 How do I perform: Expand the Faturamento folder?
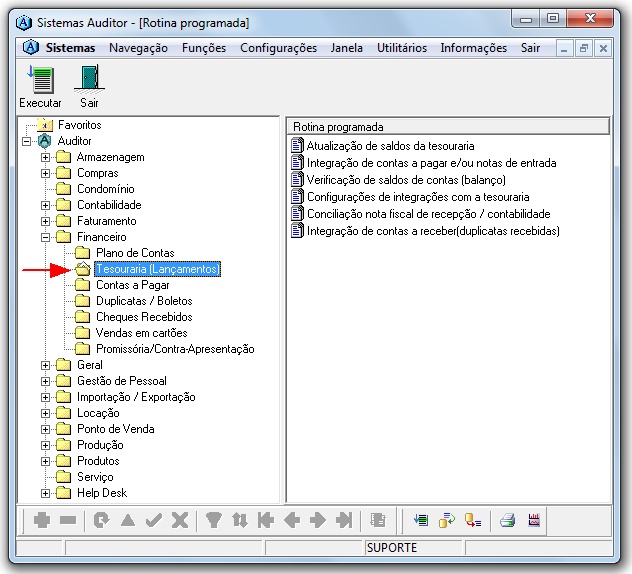pyautogui.click(x=46, y=221)
